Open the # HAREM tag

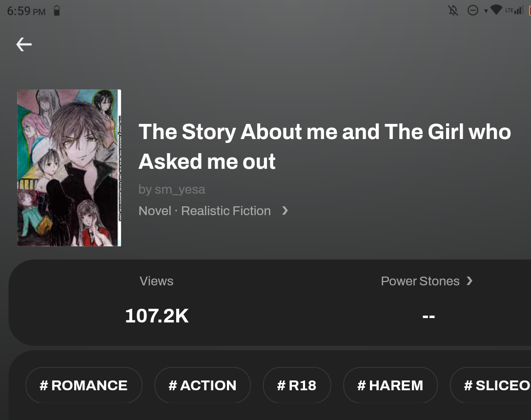click(390, 385)
